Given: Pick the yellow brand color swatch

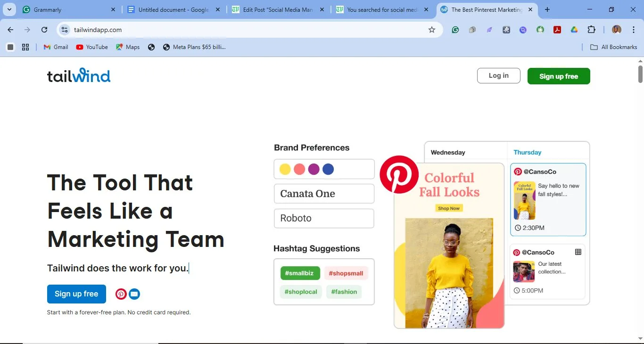Looking at the screenshot, I should [x=285, y=169].
